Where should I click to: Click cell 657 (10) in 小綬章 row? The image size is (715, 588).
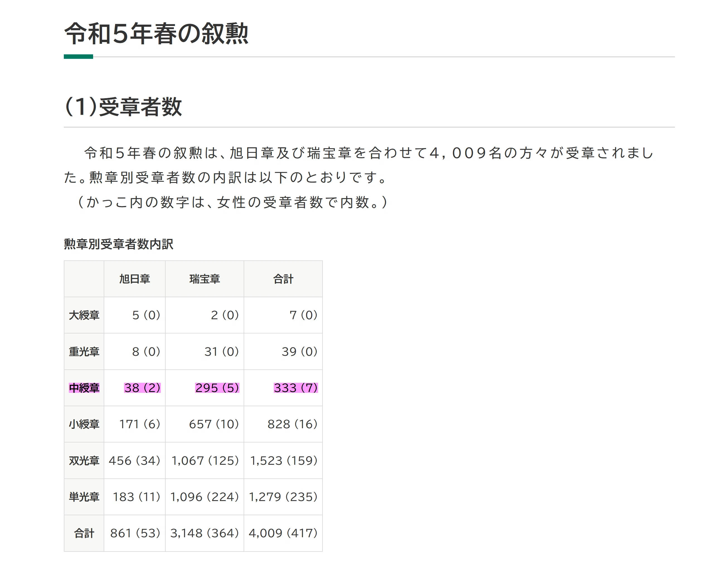tap(205, 424)
